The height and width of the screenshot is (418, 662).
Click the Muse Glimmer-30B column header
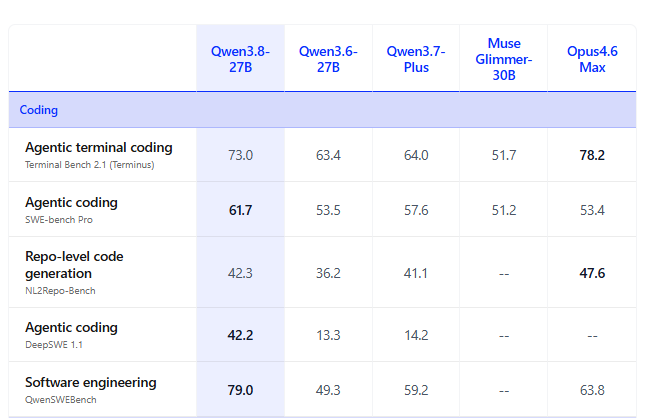pyautogui.click(x=504, y=59)
